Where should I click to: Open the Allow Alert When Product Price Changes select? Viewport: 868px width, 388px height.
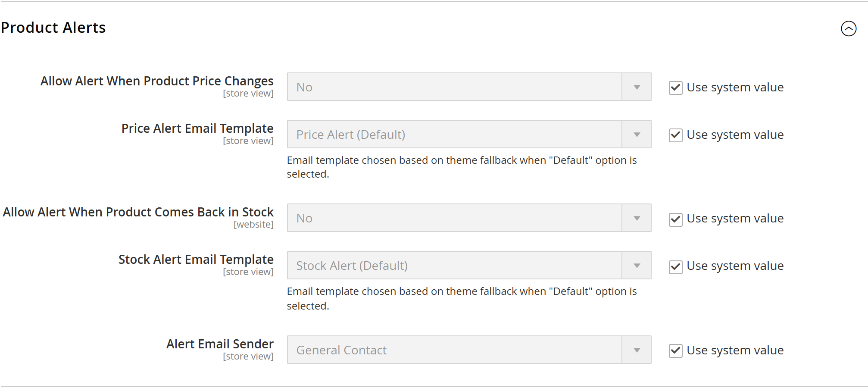[469, 87]
